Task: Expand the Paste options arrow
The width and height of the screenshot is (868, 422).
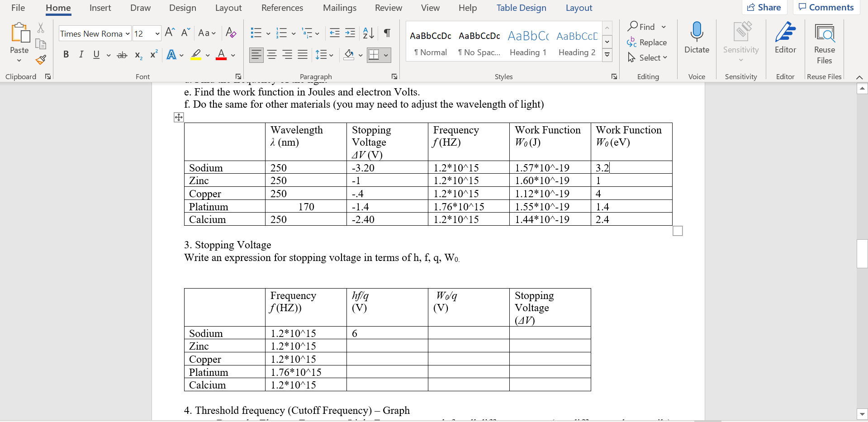Action: pos(19,61)
